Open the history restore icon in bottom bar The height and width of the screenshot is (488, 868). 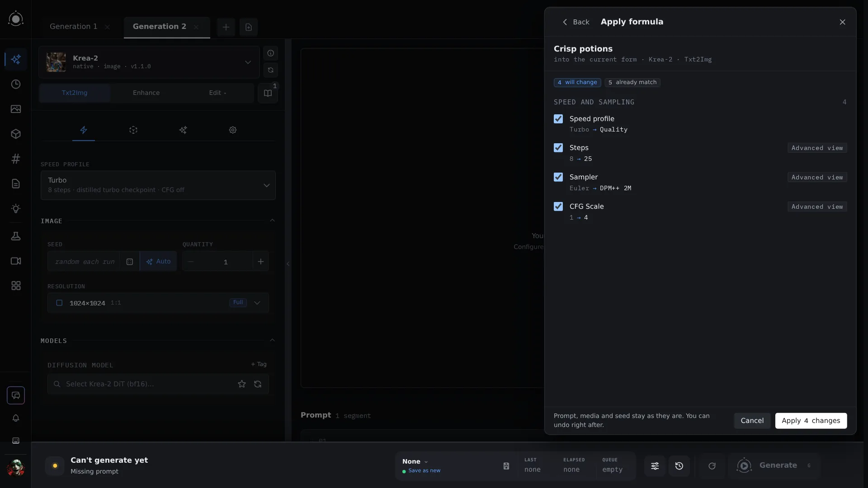click(x=679, y=466)
